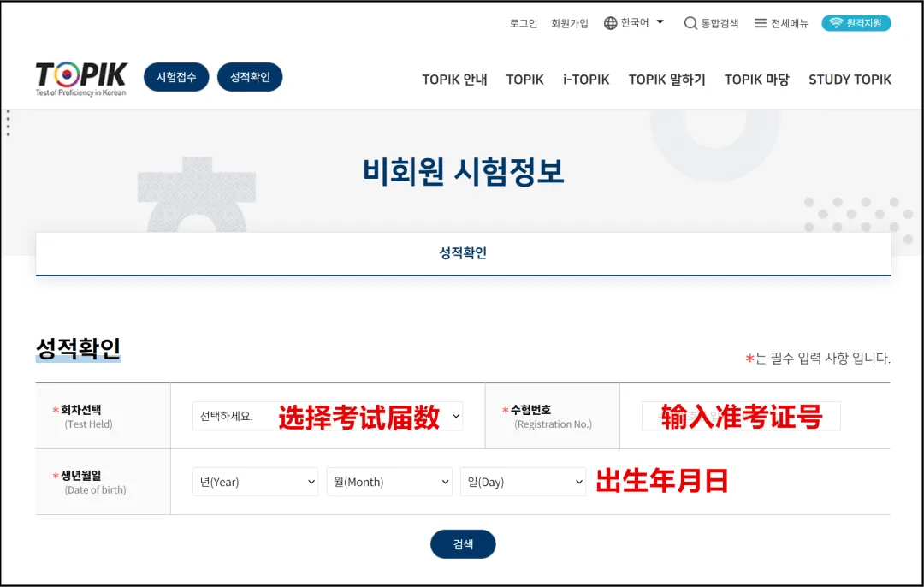Click the 시험접수 button
Viewport: 924px width, 587px height.
pos(176,77)
